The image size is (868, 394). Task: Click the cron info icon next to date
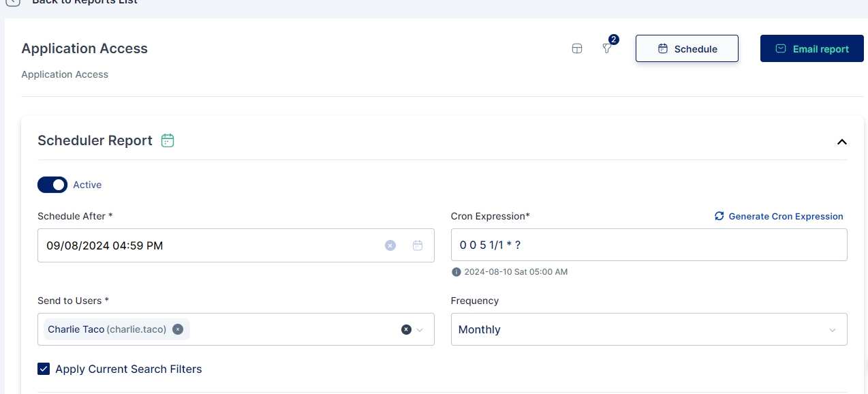[x=456, y=272]
